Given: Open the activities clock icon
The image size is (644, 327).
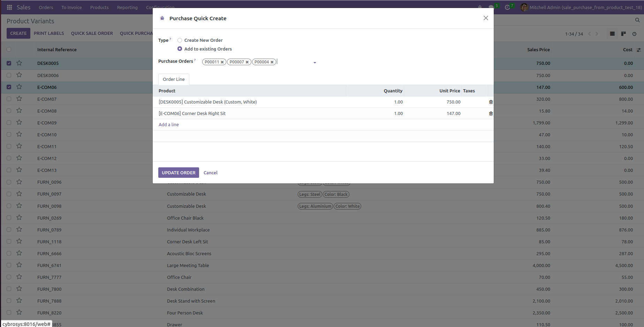Looking at the screenshot, I should click(x=507, y=7).
